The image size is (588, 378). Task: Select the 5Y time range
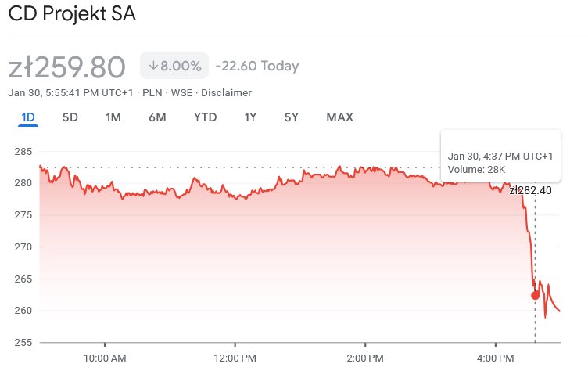coord(292,117)
